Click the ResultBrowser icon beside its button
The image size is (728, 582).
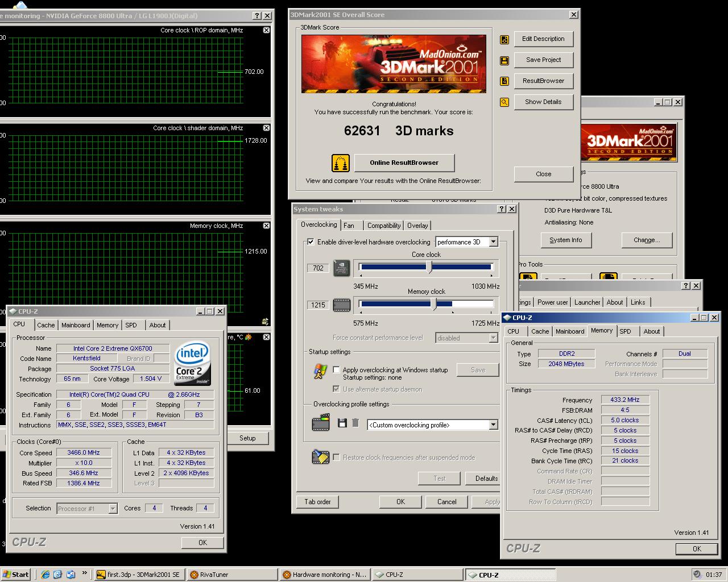(x=504, y=81)
